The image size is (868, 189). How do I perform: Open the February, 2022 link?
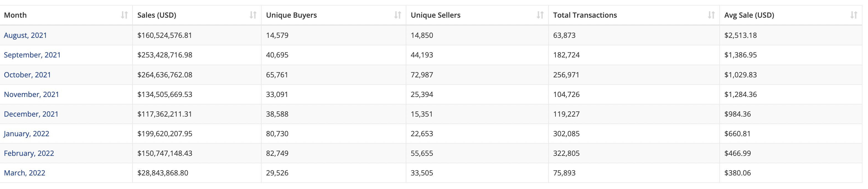[29, 153]
